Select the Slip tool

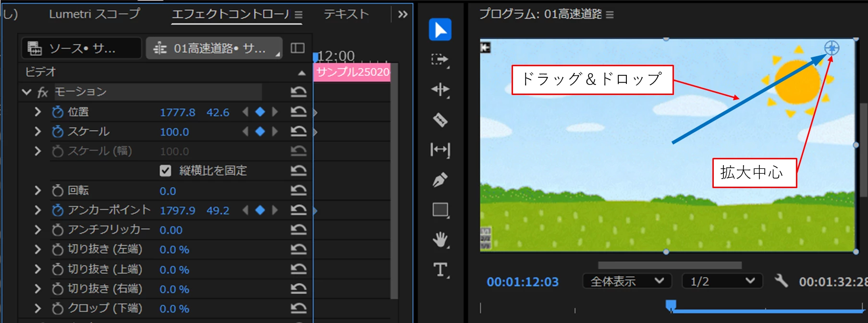[440, 150]
